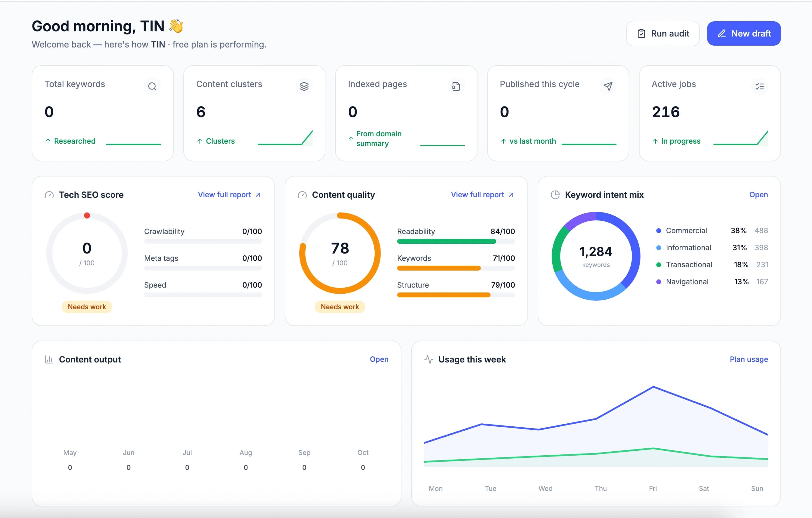The height and width of the screenshot is (518, 812).
Task: Go to Plan usage
Action: (x=749, y=359)
